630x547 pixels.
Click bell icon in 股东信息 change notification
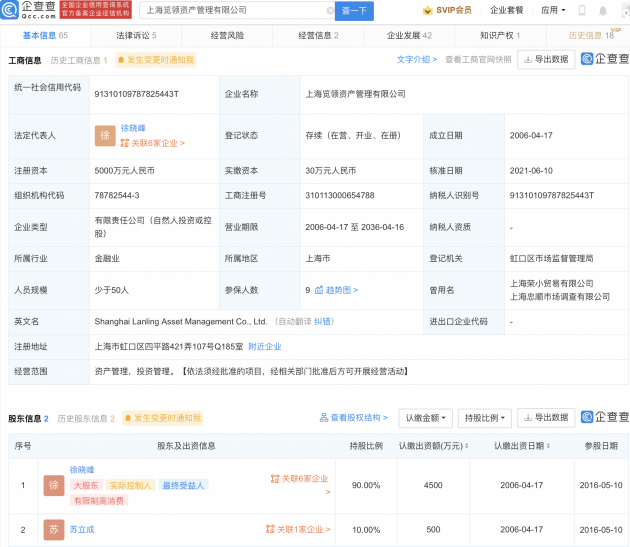(x=128, y=418)
